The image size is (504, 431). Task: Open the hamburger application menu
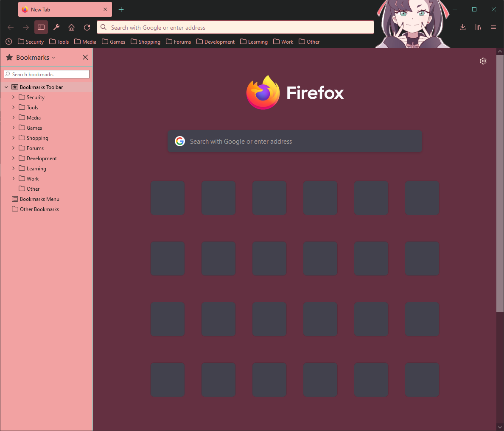point(493,27)
